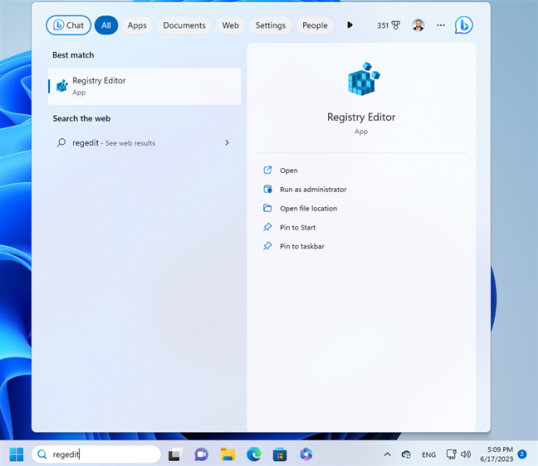Viewport: 538px width, 466px height.
Task: Click the Pin to Start pin icon
Action: click(267, 227)
